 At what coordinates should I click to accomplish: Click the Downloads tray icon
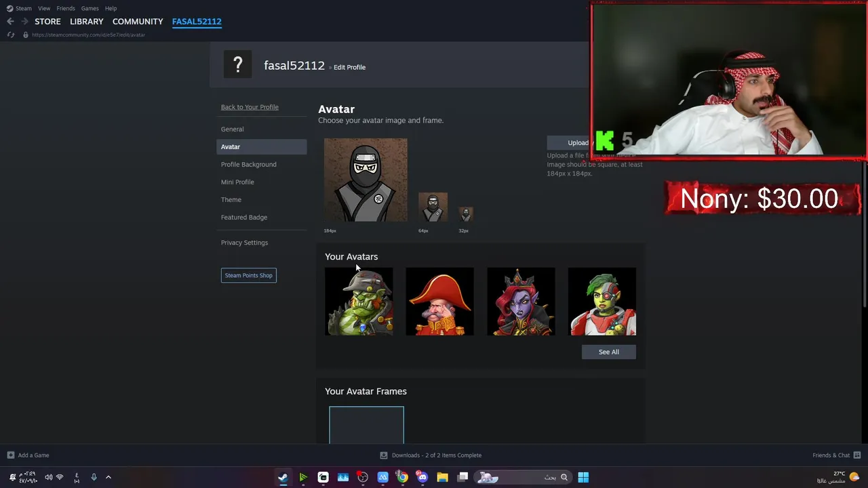[x=383, y=455]
